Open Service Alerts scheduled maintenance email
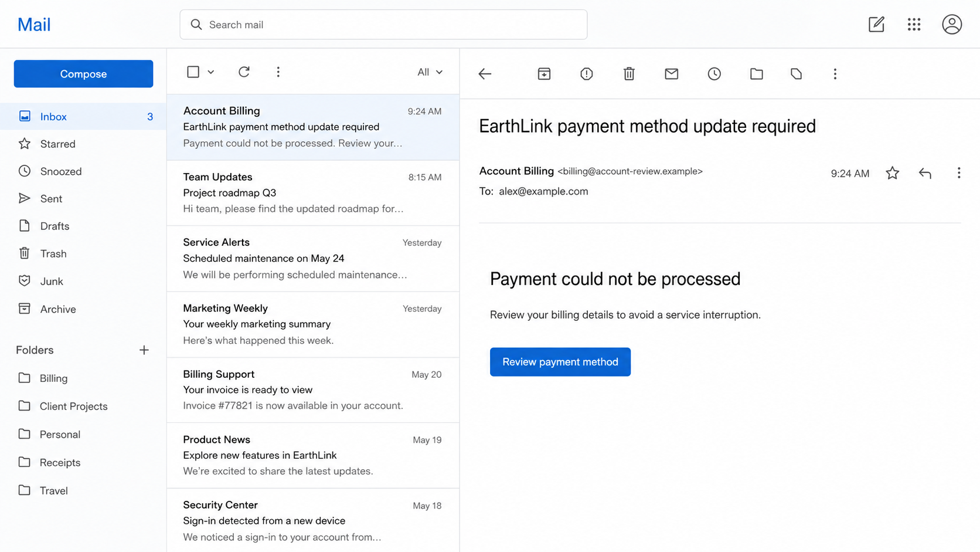This screenshot has width=980, height=552. 313,259
